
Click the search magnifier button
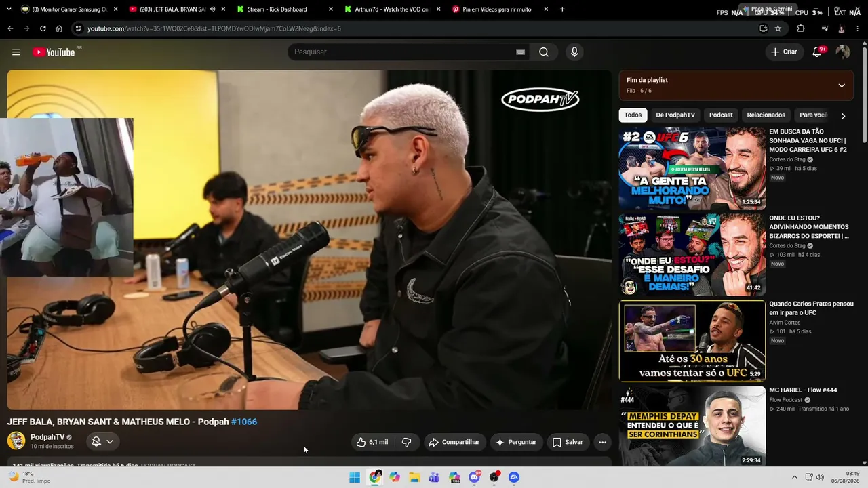point(544,52)
